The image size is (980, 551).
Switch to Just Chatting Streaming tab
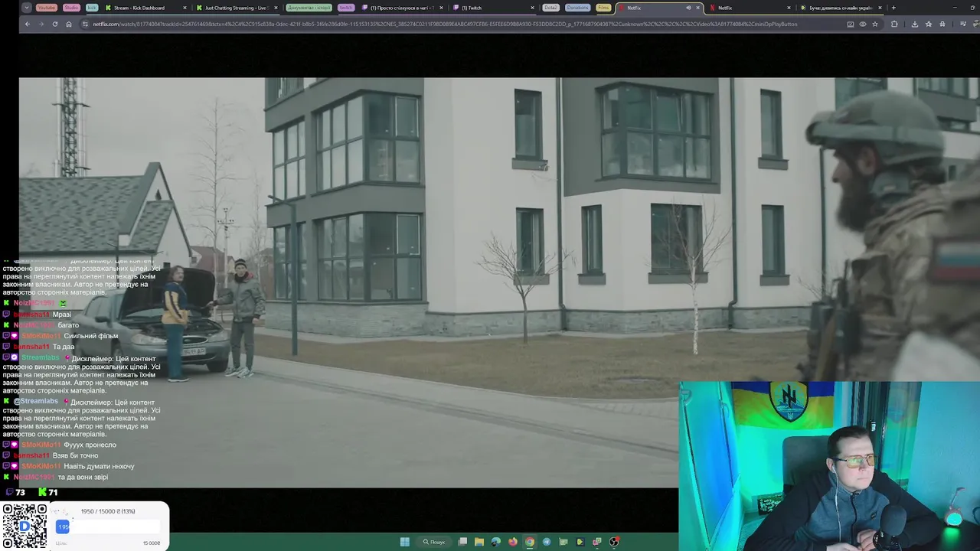pyautogui.click(x=235, y=8)
